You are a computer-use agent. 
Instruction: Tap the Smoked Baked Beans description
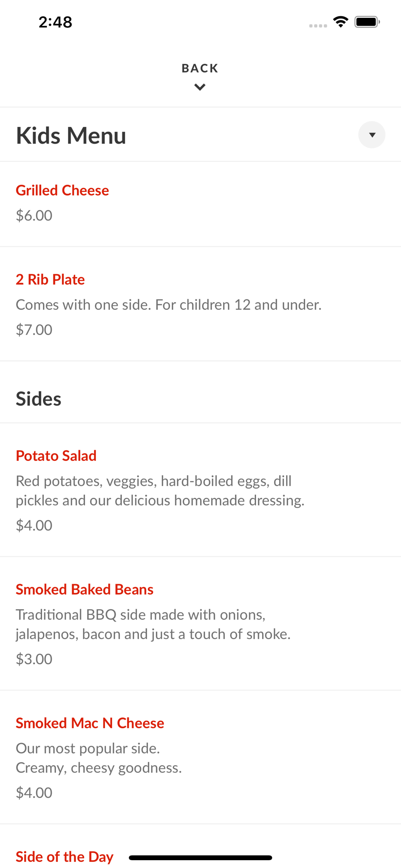tap(153, 624)
